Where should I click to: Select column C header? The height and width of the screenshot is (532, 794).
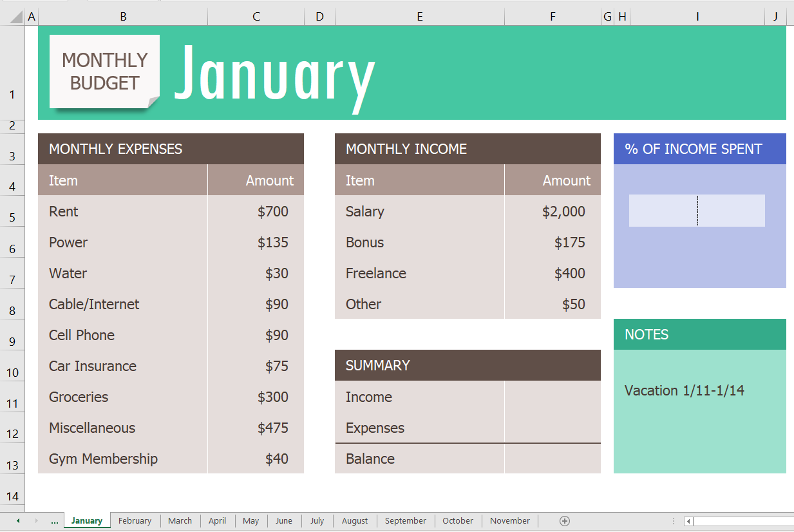256,17
